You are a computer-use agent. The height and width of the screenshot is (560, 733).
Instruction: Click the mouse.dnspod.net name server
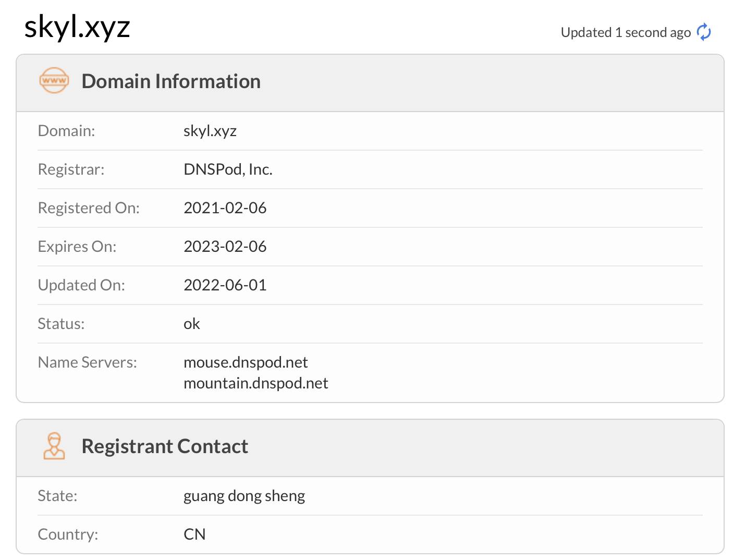pos(246,362)
